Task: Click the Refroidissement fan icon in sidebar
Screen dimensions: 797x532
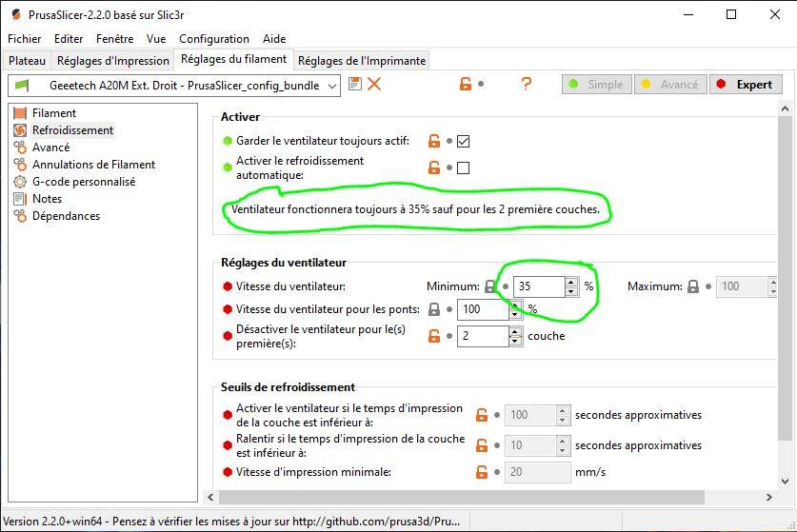Action: tap(20, 130)
